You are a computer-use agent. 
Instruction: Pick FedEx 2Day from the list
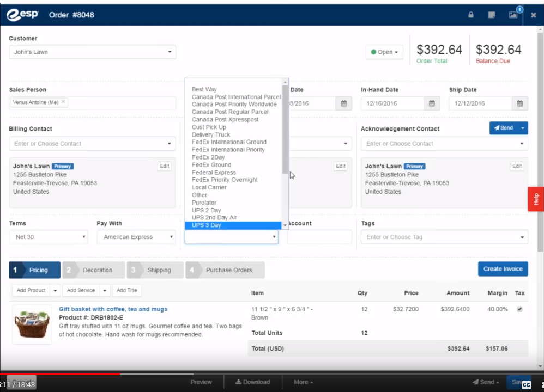point(208,157)
